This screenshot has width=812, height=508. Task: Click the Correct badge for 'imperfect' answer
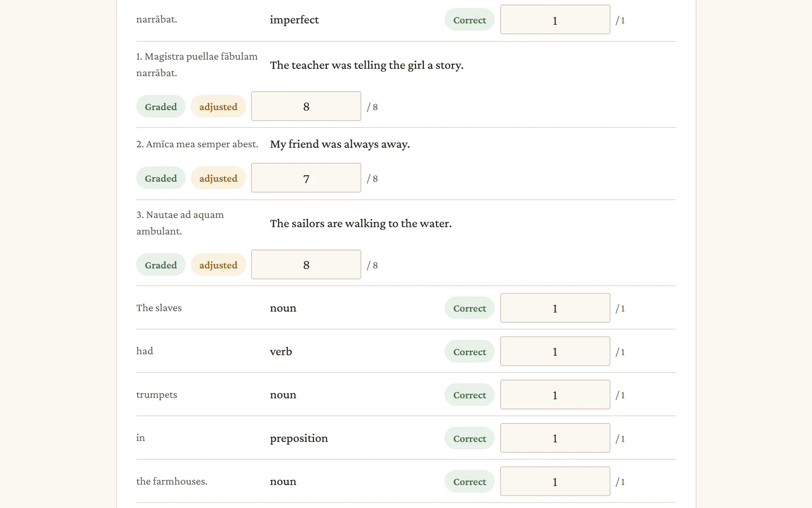point(469,20)
